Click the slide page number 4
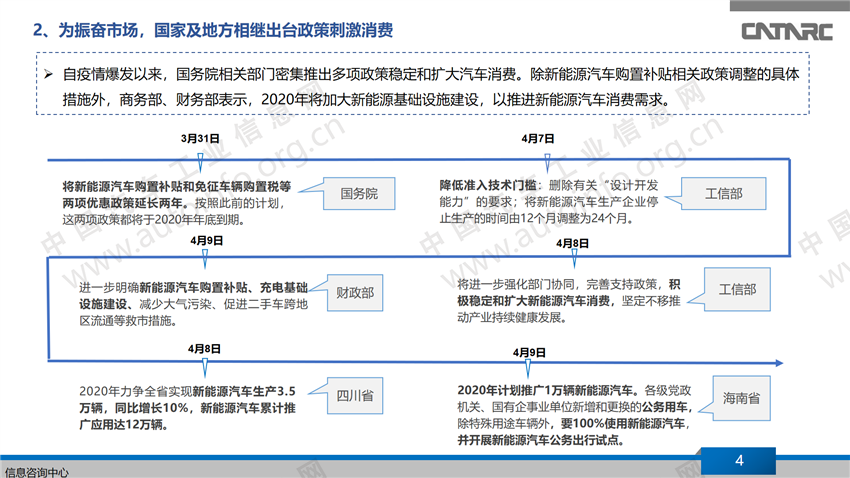Viewport: 850px width, 478px height. click(739, 461)
